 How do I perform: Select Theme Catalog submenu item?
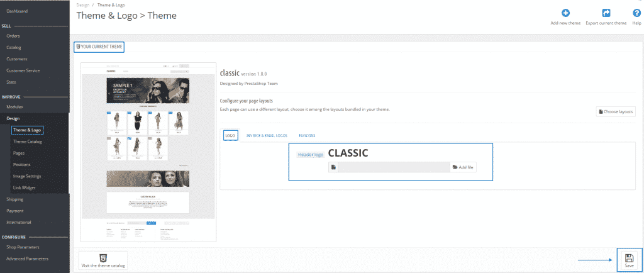pos(27,142)
